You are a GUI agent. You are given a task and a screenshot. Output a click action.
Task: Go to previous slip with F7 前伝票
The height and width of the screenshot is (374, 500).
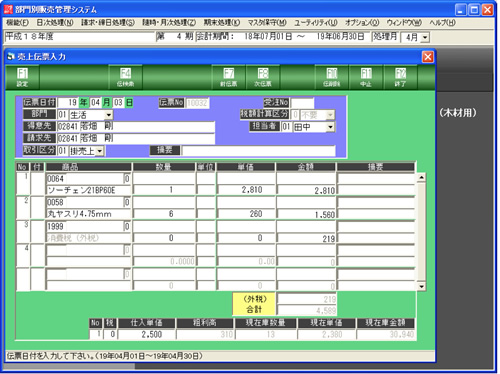point(228,77)
